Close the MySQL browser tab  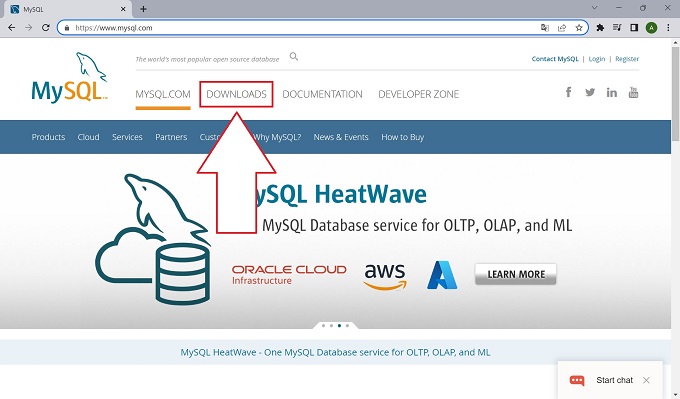123,9
